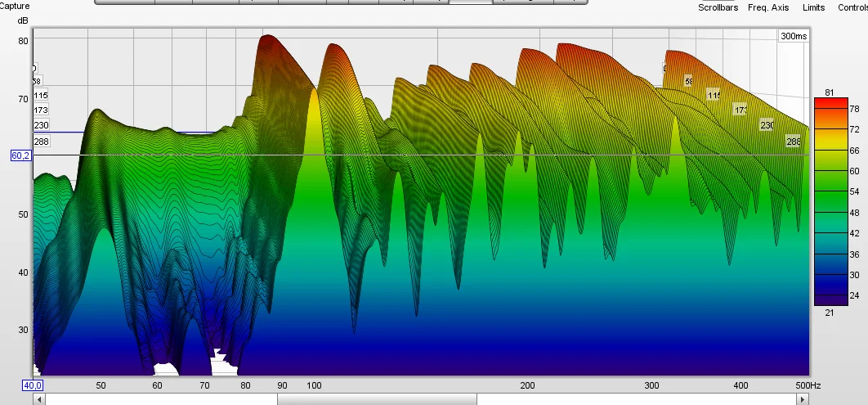Click the 300 label on the frequency axis
Viewport: 868px width, 405px height.
coord(652,385)
